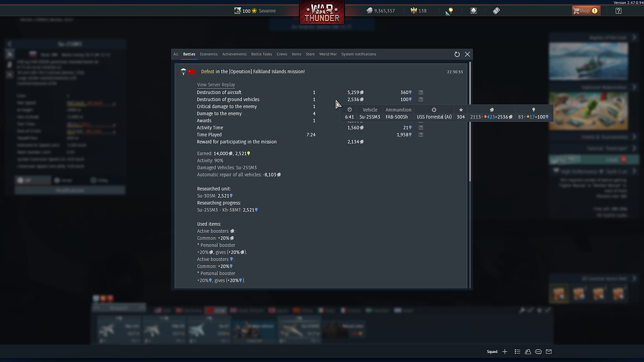Switch to the Crews tab
The width and height of the screenshot is (644, 362).
pyautogui.click(x=282, y=54)
